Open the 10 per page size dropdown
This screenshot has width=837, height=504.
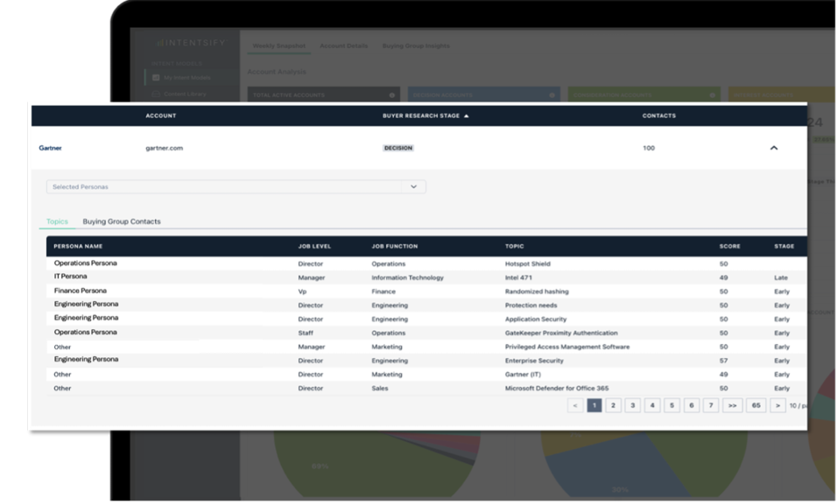(798, 405)
